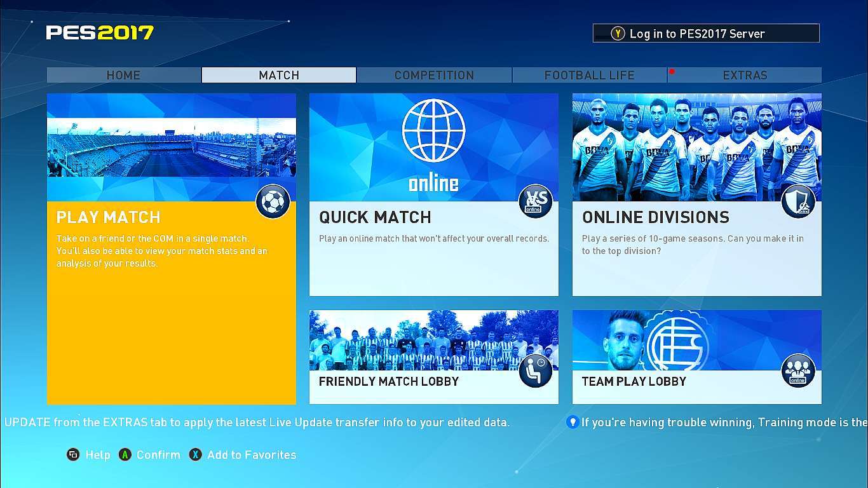
Task: Click the Help button icon
Action: click(73, 455)
